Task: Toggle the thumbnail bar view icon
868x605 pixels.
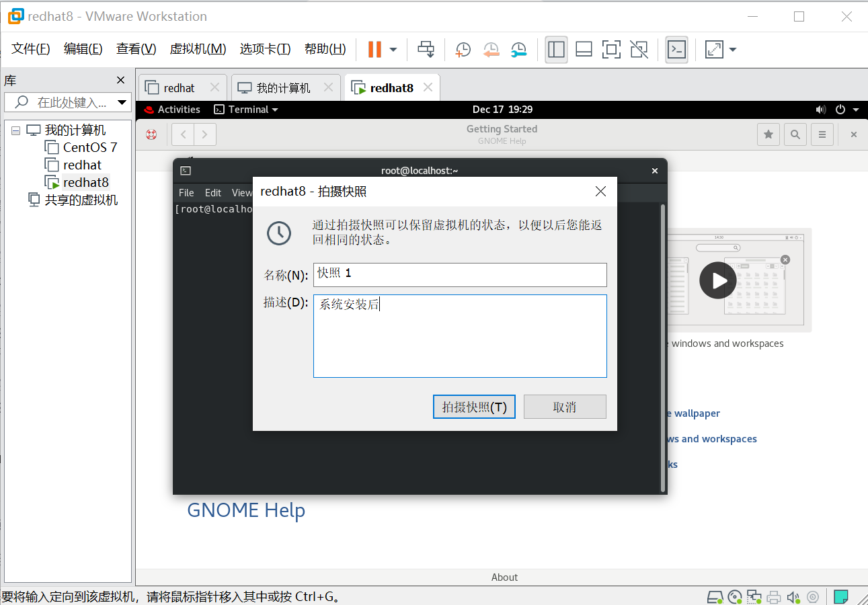Action: click(x=584, y=49)
